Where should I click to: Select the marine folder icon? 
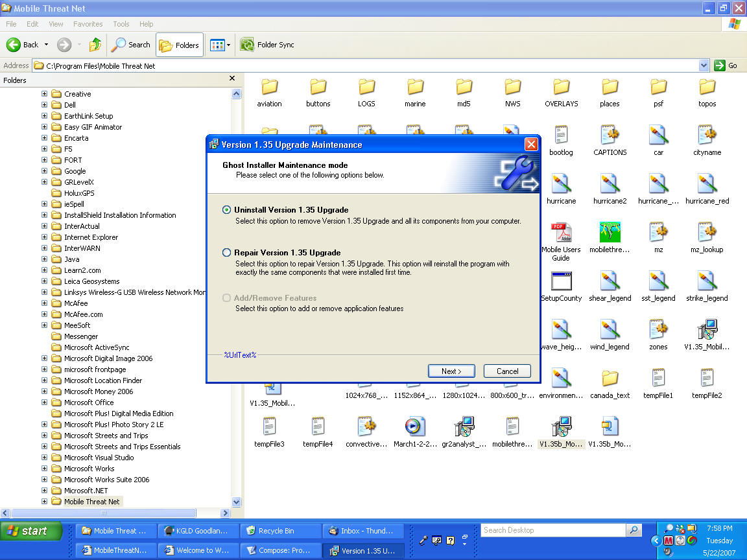[x=415, y=87]
